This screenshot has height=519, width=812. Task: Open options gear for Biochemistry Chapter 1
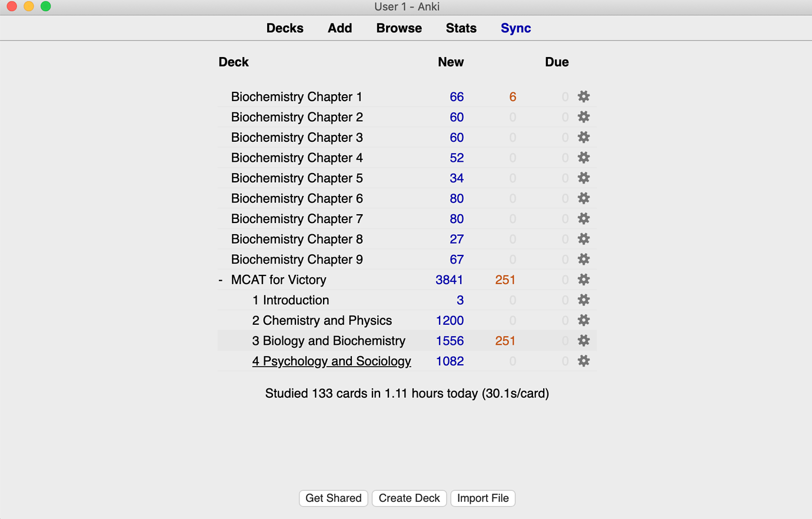pos(583,97)
